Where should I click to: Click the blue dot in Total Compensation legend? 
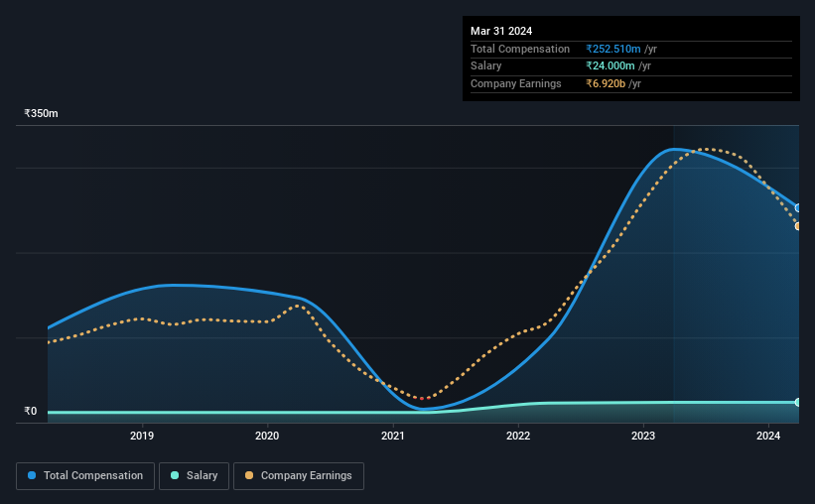[x=32, y=475]
